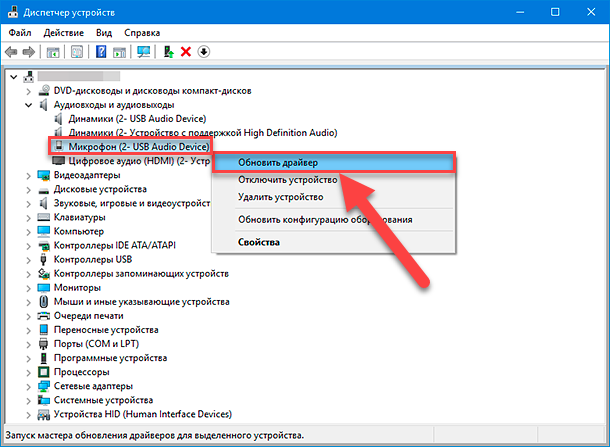
Task: Click the Back arrow toolbar icon
Action: pos(11,52)
